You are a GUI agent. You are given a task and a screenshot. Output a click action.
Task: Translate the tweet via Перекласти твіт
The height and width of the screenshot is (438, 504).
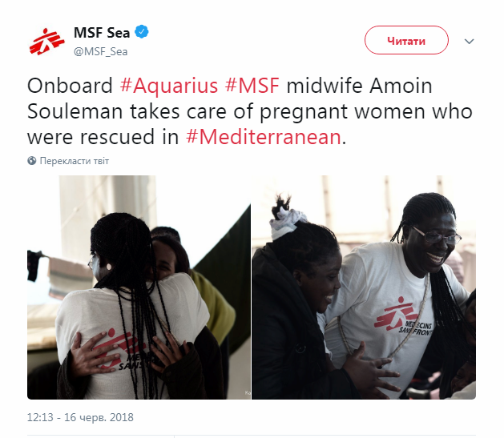coord(75,161)
